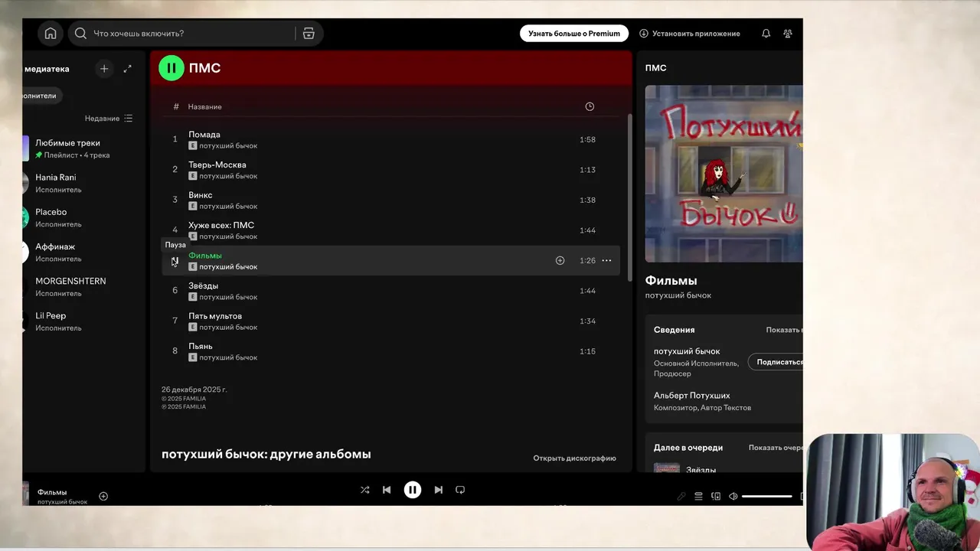Image resolution: width=980 pixels, height=551 pixels.
Task: Mute the volume with speaker icon
Action: 733,496
